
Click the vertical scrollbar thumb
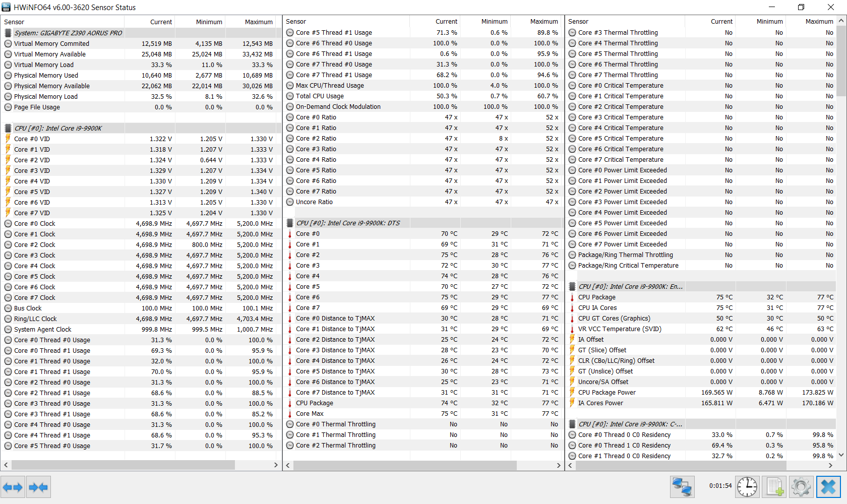(841, 60)
